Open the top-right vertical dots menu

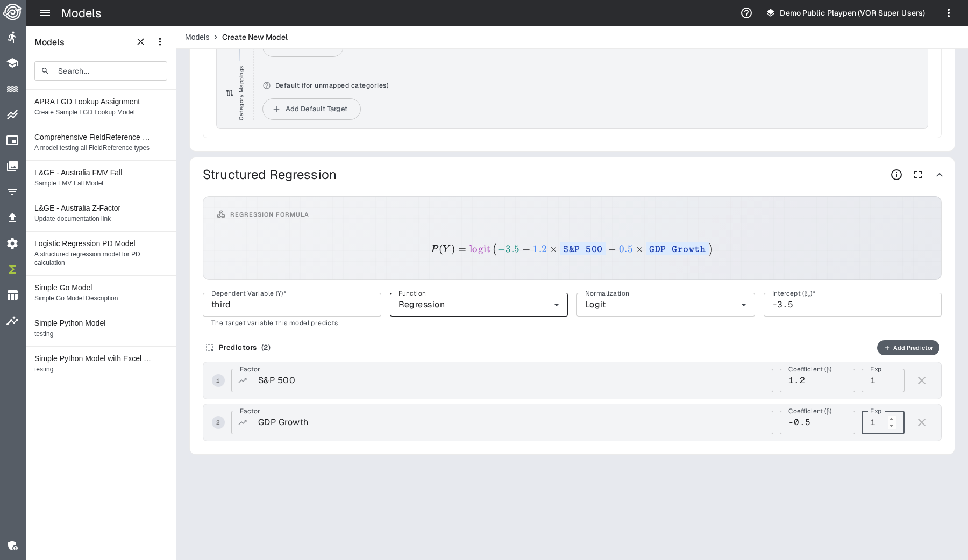(949, 13)
